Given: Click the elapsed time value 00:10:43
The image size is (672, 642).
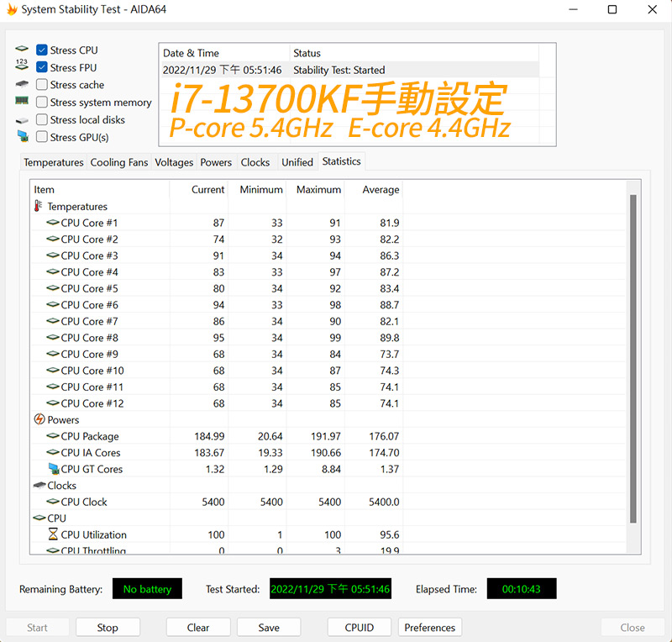Looking at the screenshot, I should [522, 589].
